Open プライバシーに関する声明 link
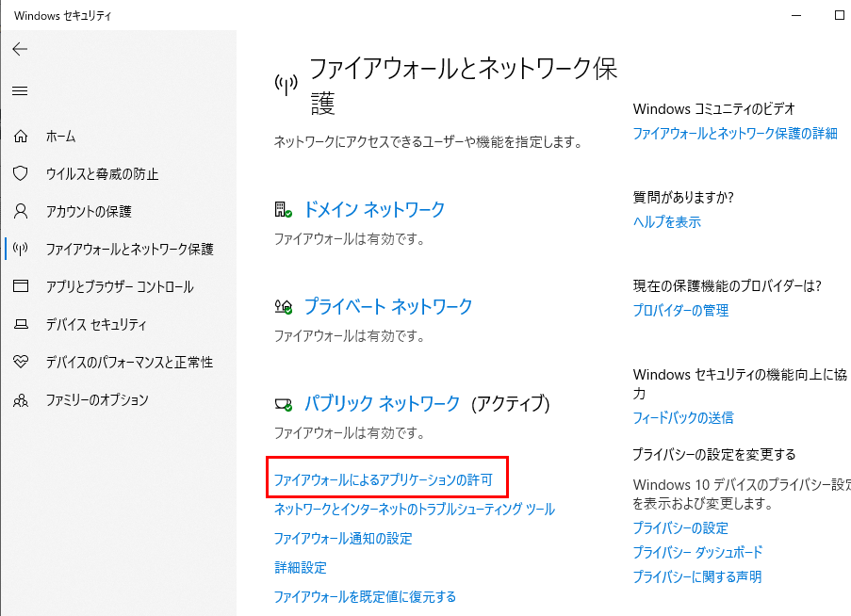The height and width of the screenshot is (616, 851). click(697, 577)
